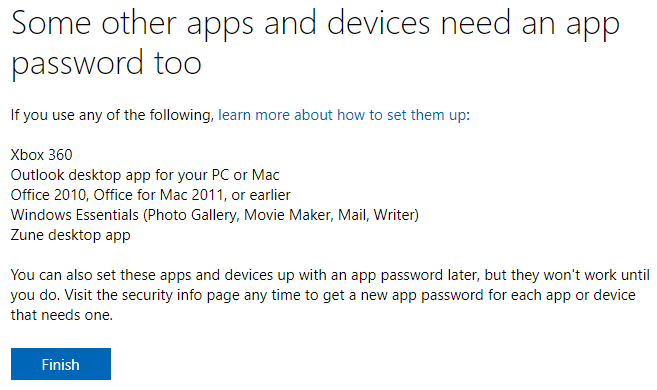The width and height of the screenshot is (657, 390).
Task: Click the 'Windows Essentials' text
Action: click(x=75, y=215)
